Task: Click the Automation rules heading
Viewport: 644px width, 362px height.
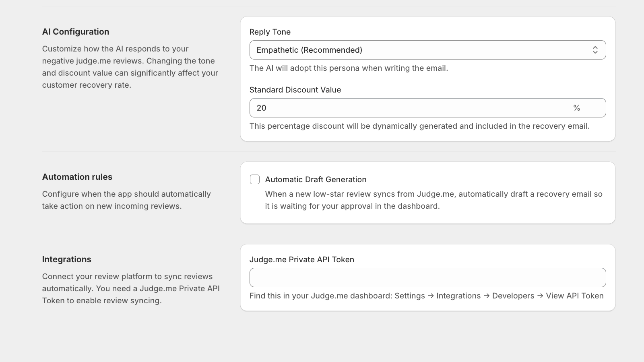Action: coord(77,177)
